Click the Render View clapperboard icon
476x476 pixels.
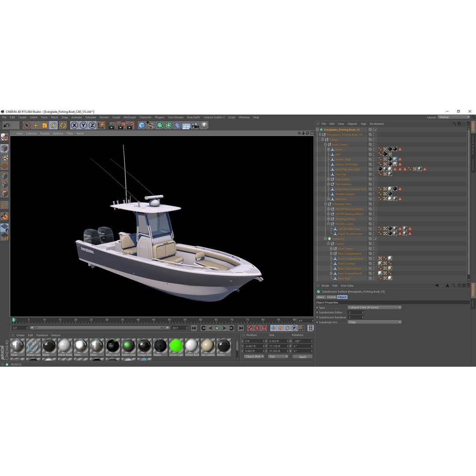[112, 125]
